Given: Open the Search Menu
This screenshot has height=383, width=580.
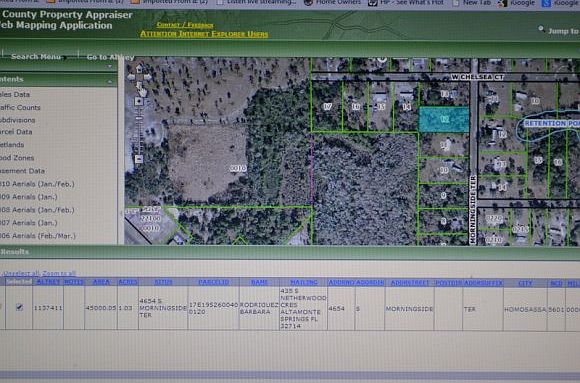Looking at the screenshot, I should pos(36,57).
